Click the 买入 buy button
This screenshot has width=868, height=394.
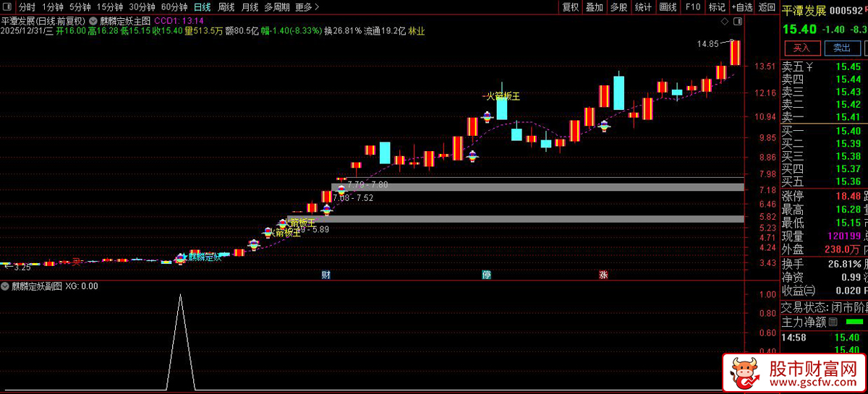[x=802, y=48]
